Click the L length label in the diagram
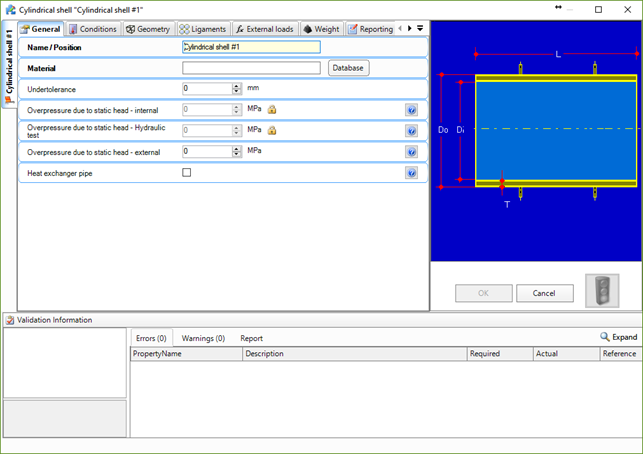This screenshot has height=454, width=643. [x=558, y=54]
